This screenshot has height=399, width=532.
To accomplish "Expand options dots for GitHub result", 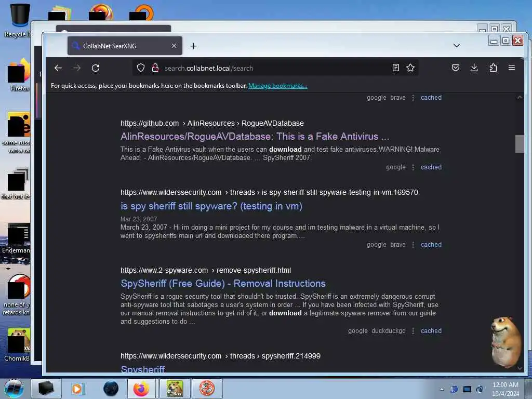I will (x=413, y=167).
